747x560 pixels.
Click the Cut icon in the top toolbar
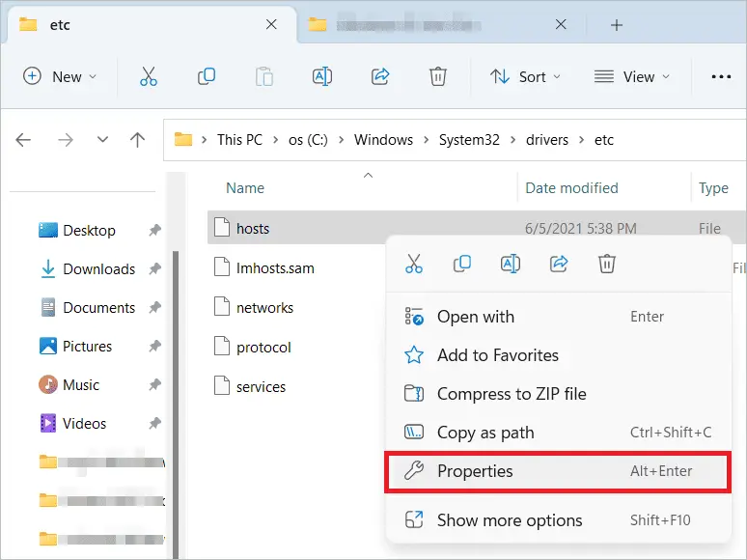(148, 76)
